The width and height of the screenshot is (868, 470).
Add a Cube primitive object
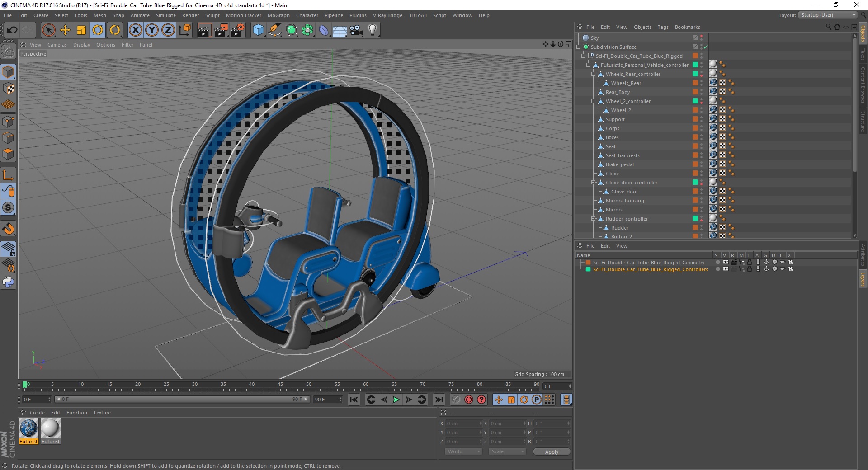pos(258,30)
